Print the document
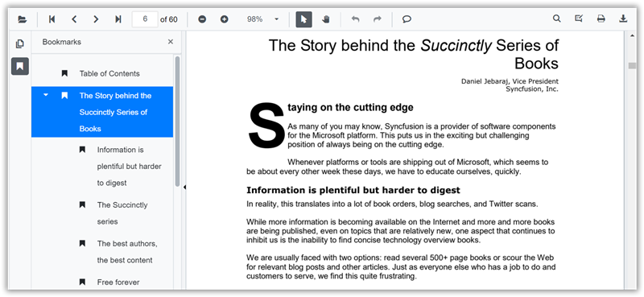 [x=601, y=19]
